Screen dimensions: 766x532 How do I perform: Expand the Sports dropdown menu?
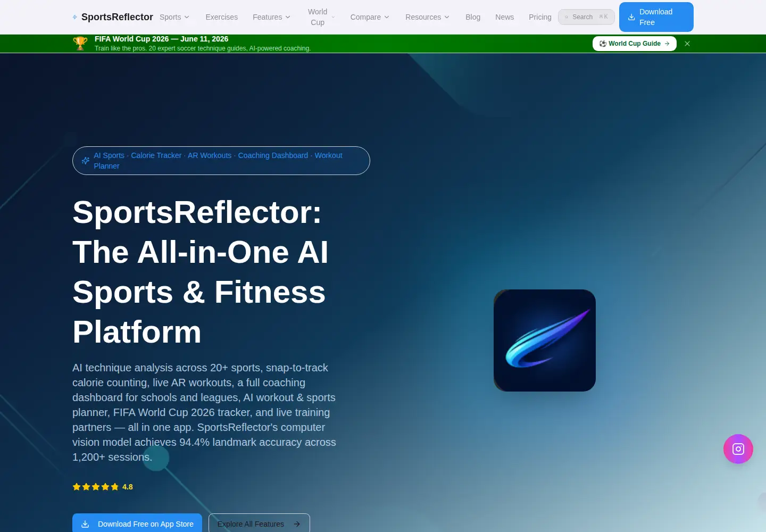(174, 17)
